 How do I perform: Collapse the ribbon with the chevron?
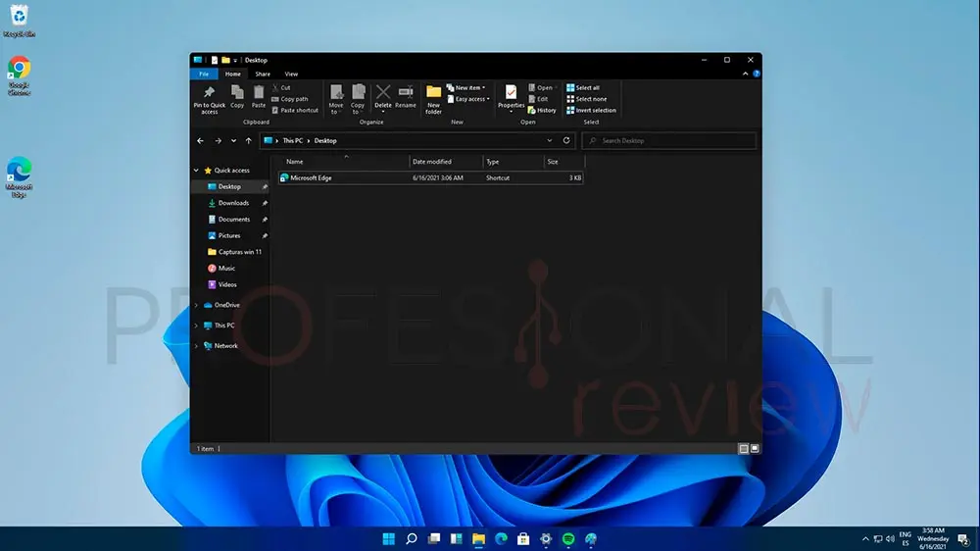[745, 74]
